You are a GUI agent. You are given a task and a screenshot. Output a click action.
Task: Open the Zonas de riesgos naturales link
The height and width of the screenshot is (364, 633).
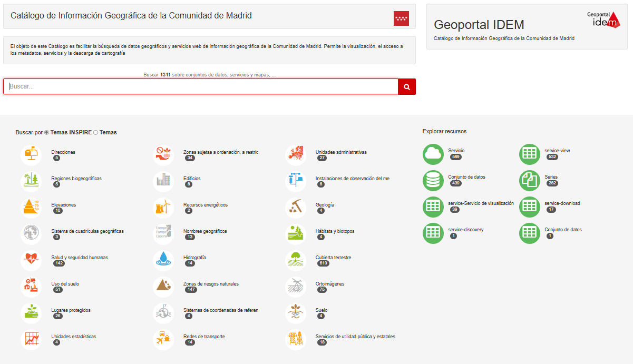pyautogui.click(x=211, y=284)
